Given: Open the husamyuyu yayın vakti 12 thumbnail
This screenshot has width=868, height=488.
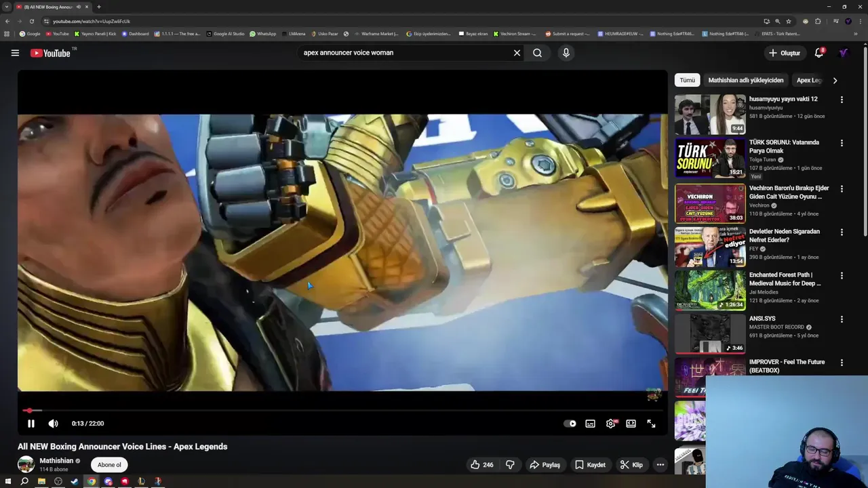Looking at the screenshot, I should coord(710,115).
